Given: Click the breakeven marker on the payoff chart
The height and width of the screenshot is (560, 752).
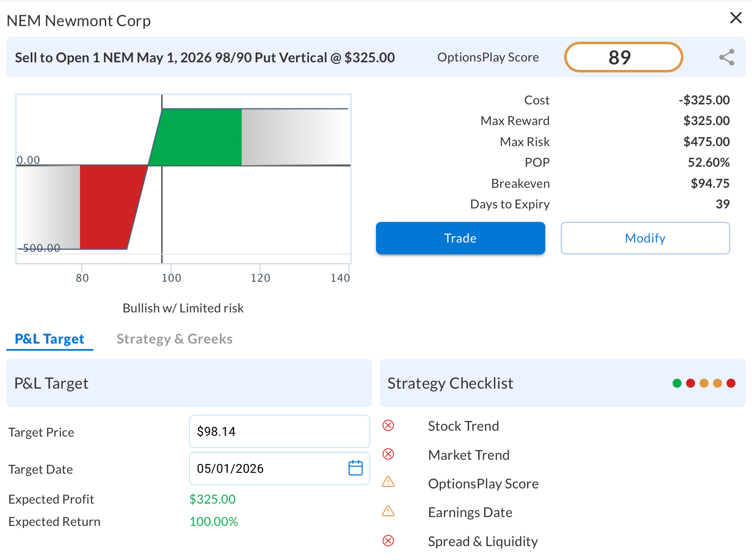Looking at the screenshot, I should [x=148, y=165].
